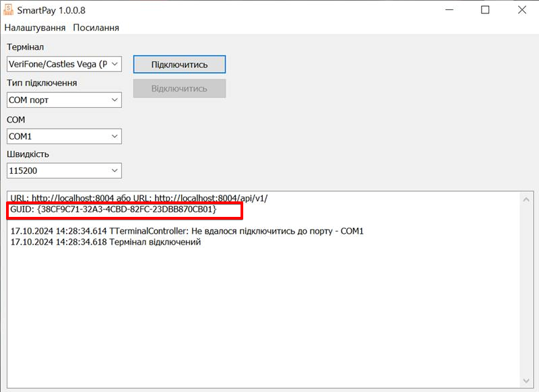Click the log area's vertical scrollbar track
Image resolution: width=539 pixels, height=392 pixels.
tap(528, 290)
